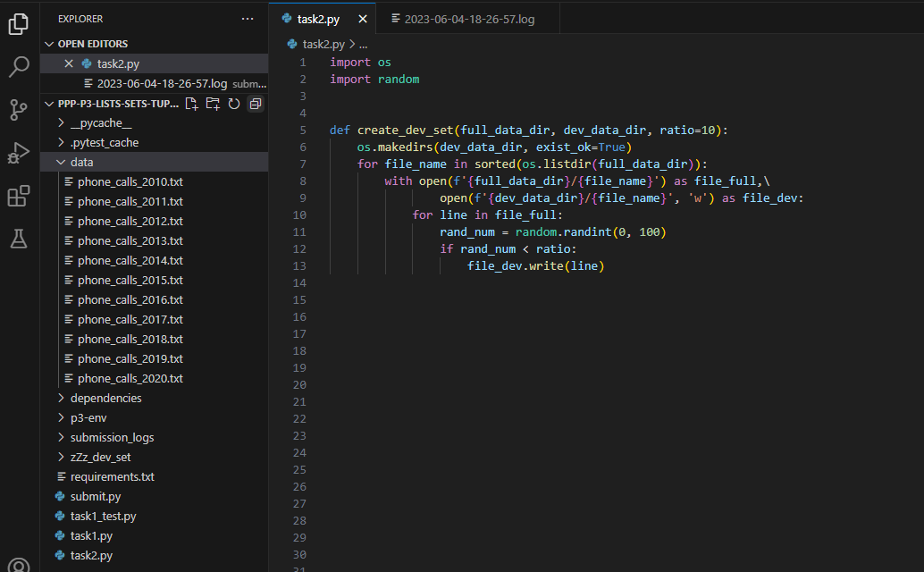Switch to the 2023-06-04-18-26-57.log tab
924x572 pixels.
tap(469, 19)
